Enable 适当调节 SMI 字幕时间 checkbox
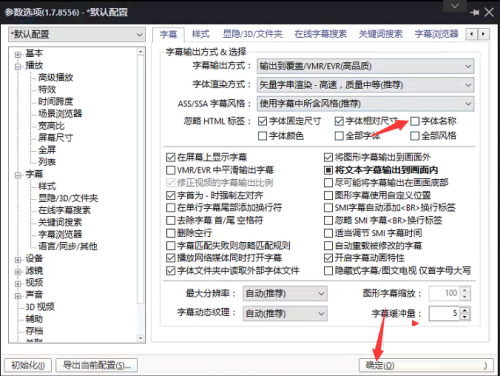 point(328,233)
